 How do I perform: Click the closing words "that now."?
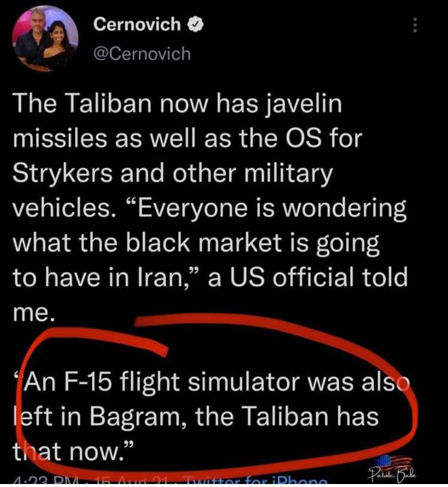pyautogui.click(x=70, y=452)
